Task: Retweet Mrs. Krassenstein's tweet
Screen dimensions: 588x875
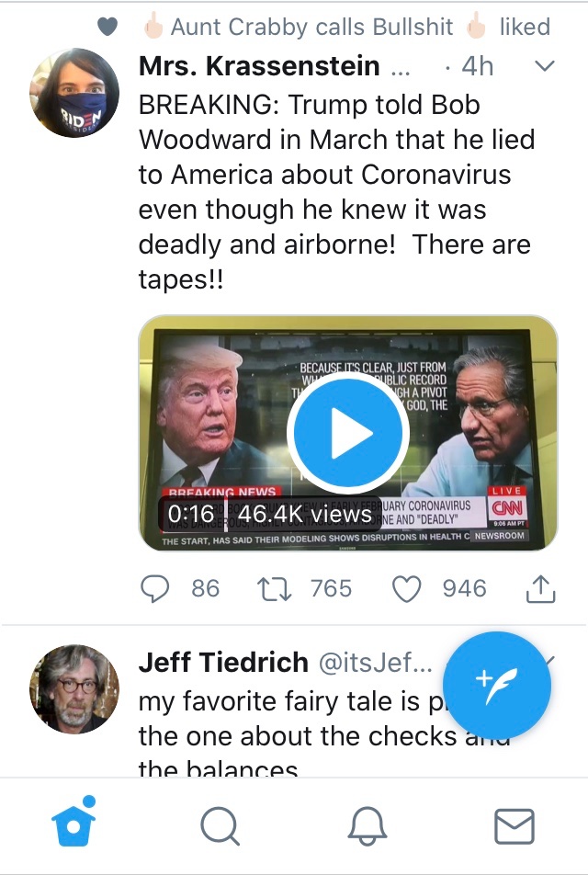Action: 273,588
